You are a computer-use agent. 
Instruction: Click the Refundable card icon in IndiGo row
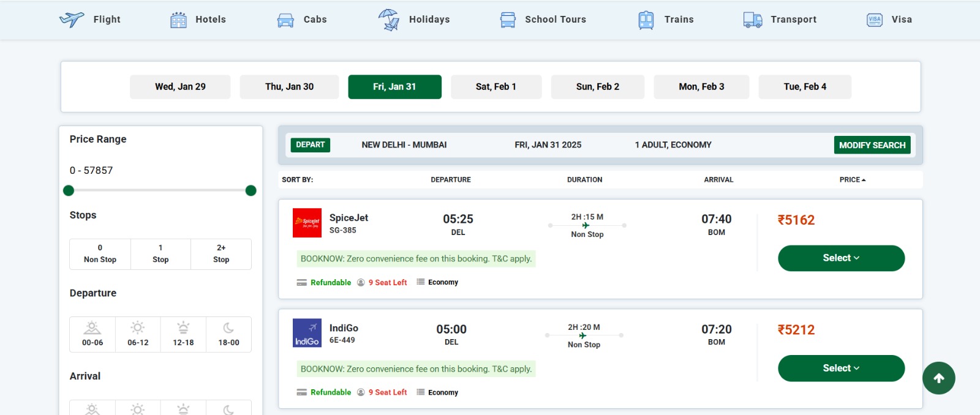pos(301,392)
